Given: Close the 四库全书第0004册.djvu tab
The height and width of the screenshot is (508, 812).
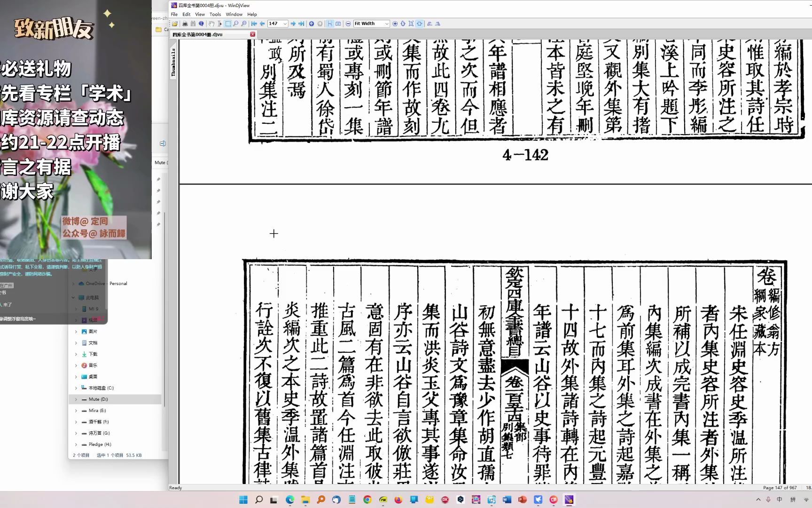Looking at the screenshot, I should 253,34.
